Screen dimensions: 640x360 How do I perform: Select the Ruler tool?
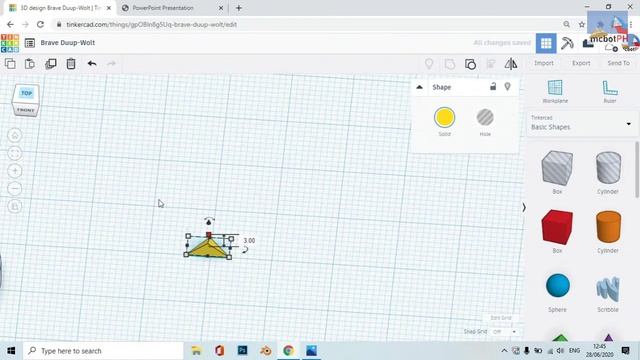click(x=610, y=91)
